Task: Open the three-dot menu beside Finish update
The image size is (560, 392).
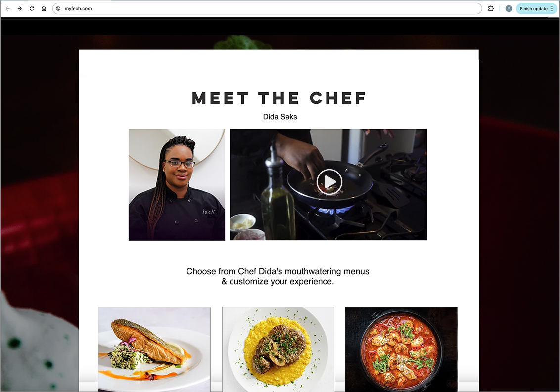Action: click(x=552, y=8)
